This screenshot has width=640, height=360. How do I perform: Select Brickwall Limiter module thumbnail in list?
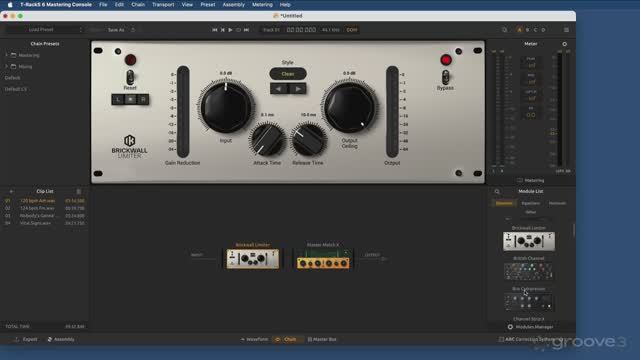[x=529, y=241]
